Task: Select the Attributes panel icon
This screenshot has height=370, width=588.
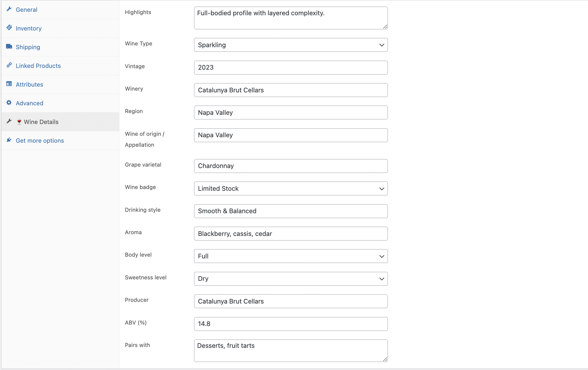Action: (x=9, y=84)
